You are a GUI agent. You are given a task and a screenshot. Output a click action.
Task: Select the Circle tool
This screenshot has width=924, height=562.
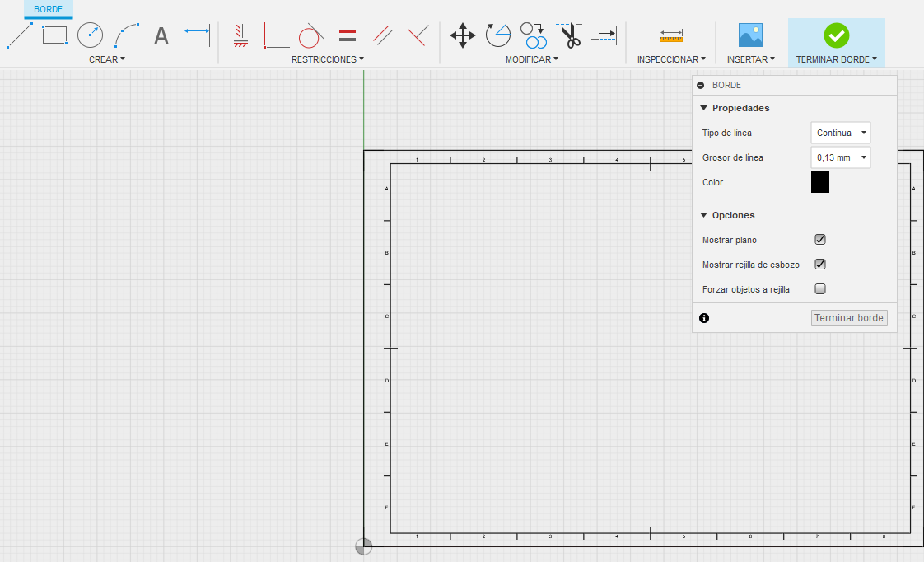[90, 35]
